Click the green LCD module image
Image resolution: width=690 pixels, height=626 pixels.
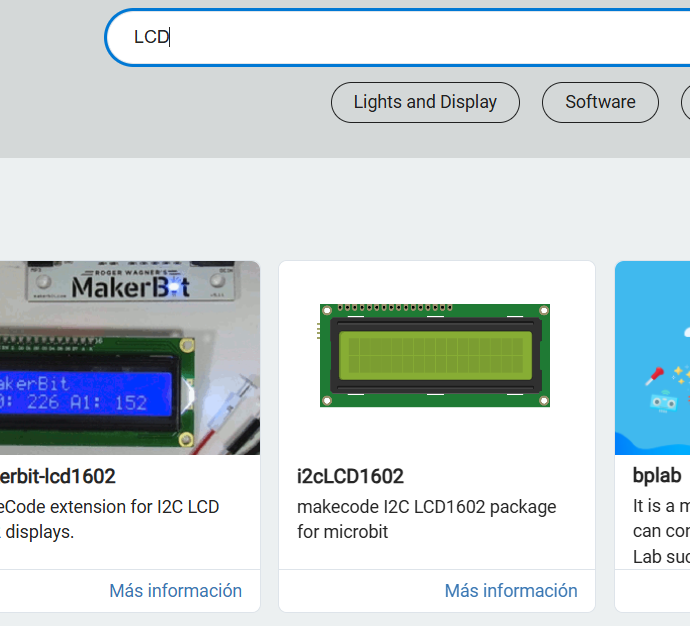pos(435,355)
